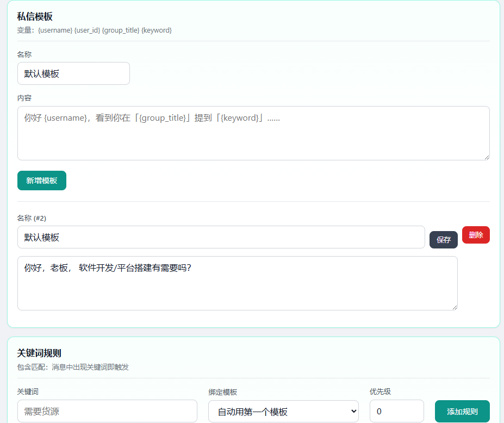Click the 新增模板 button

click(42, 181)
